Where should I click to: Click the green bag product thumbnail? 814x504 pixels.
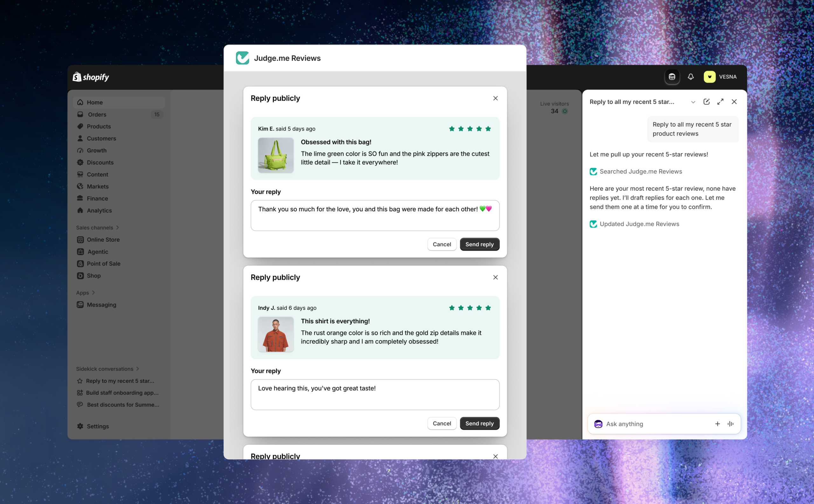coord(276,155)
